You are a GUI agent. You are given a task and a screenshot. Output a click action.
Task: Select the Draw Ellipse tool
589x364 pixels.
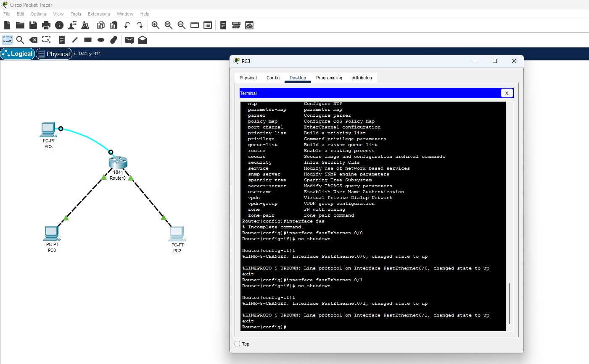(x=101, y=40)
